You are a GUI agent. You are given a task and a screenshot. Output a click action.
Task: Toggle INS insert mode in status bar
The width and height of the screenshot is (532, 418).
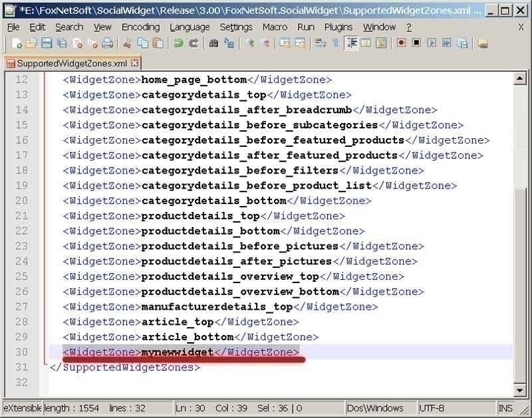(x=505, y=408)
